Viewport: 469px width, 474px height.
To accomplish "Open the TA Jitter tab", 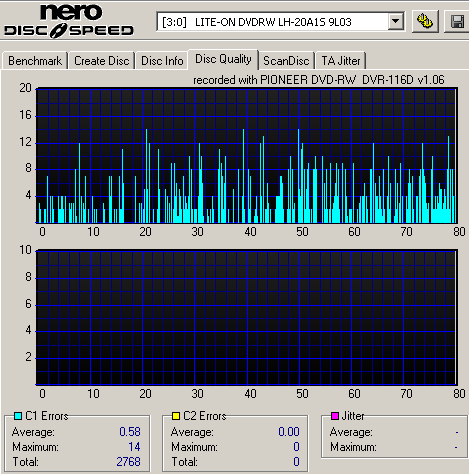I will (x=341, y=61).
